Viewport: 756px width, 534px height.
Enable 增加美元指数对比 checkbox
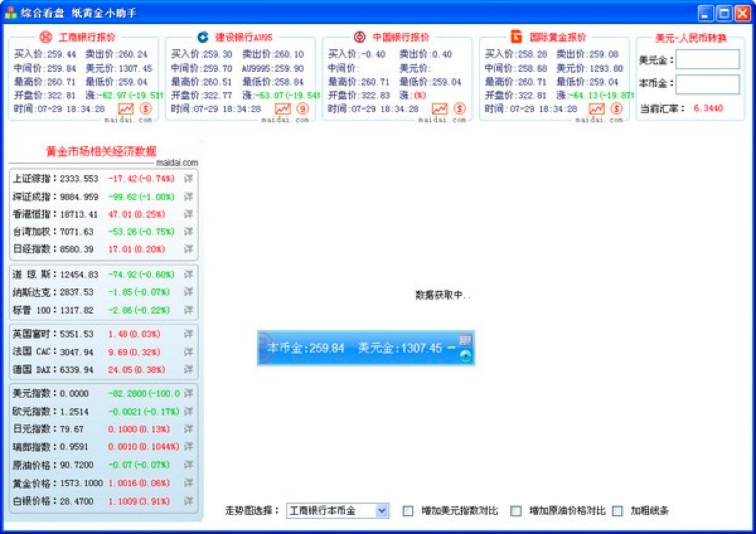[x=408, y=511]
